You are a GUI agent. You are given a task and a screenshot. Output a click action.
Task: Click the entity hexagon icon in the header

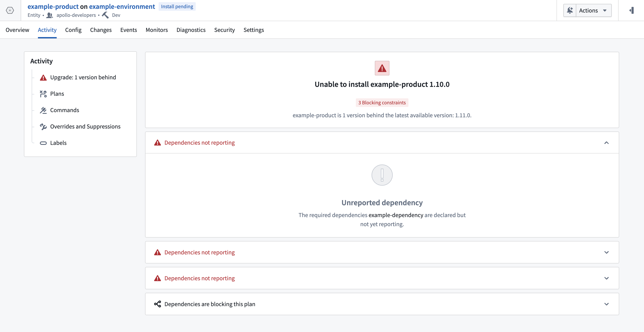click(10, 10)
